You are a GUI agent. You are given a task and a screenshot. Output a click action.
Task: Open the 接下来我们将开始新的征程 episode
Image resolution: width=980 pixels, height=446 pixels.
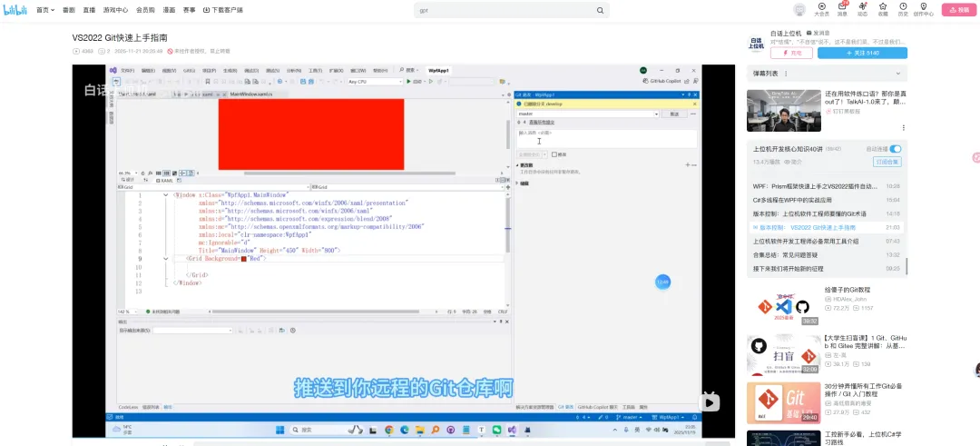point(827,269)
